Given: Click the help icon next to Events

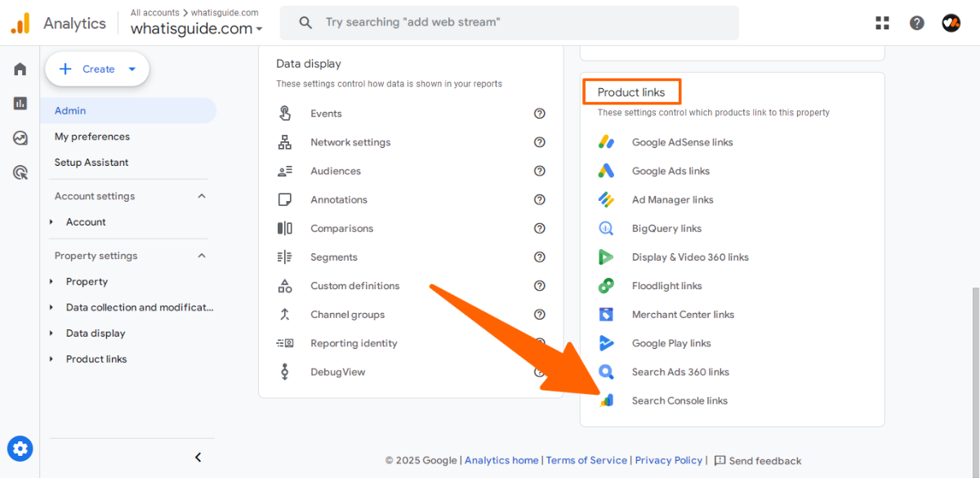Looking at the screenshot, I should pos(539,114).
